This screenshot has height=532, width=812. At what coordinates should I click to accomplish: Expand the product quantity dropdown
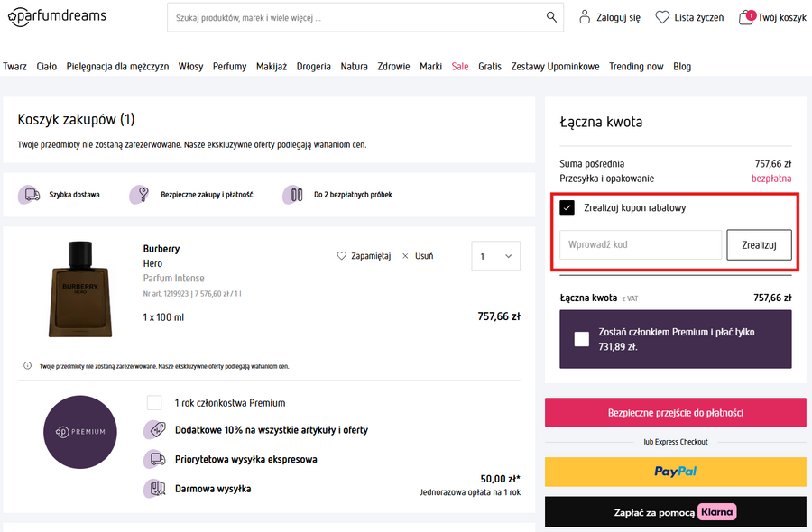(495, 257)
